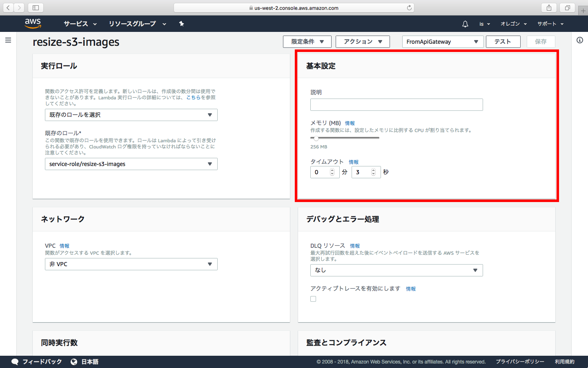Click the AWS logo home icon

pyautogui.click(x=33, y=24)
